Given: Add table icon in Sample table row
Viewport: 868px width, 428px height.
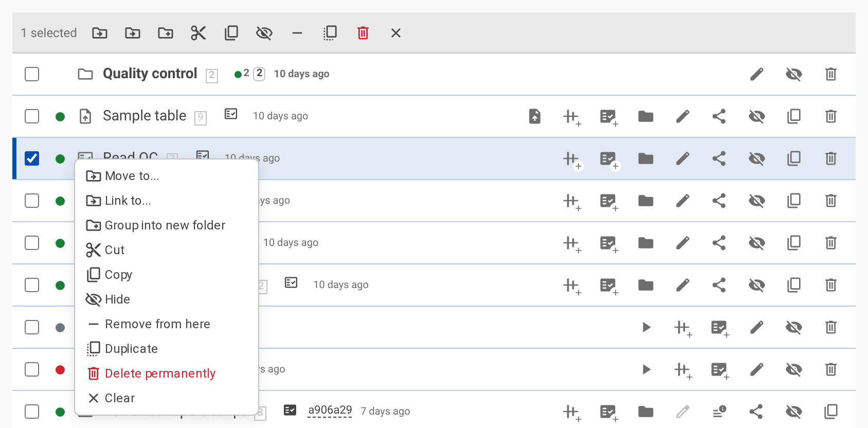Looking at the screenshot, I should pos(572,117).
